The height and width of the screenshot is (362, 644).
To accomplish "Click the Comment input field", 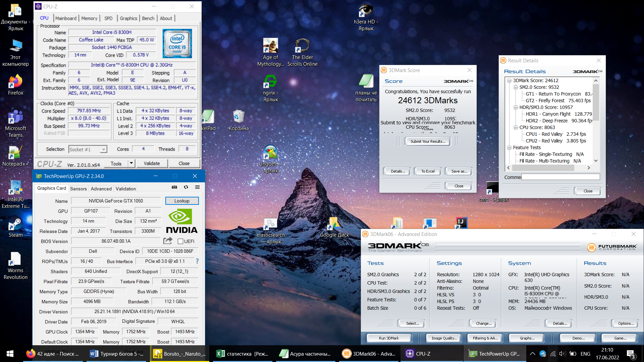I will [560, 177].
